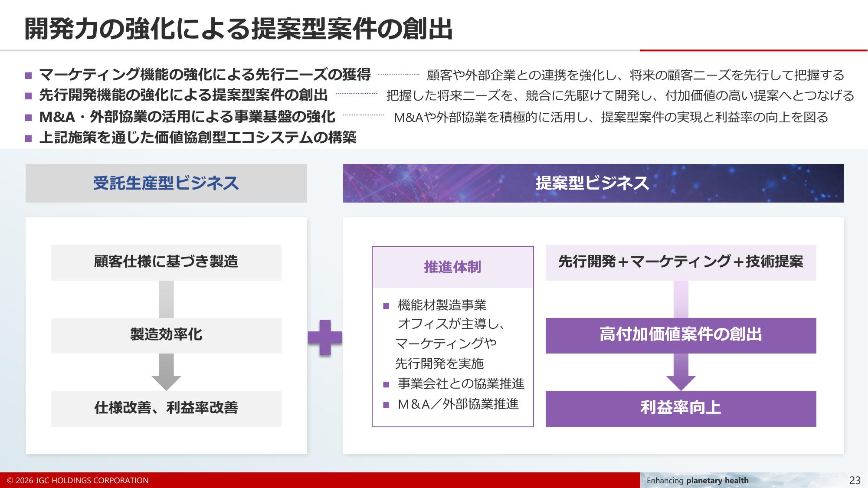Screen dimensions: 868x488
Task: Click the 推進体制 heading
Action: [452, 267]
